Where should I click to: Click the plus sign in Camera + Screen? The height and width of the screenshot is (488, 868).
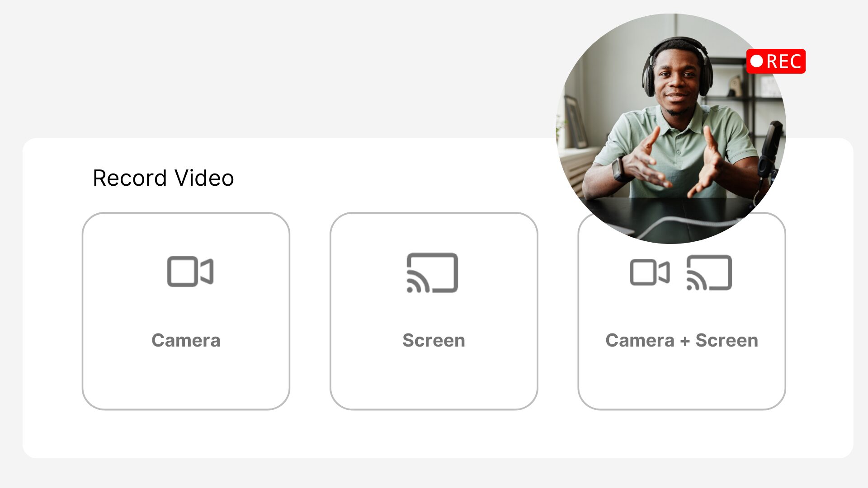click(685, 341)
